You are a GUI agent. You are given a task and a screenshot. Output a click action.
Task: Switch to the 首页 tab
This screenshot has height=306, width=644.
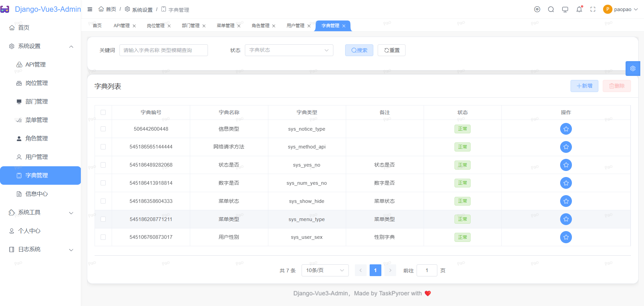pyautogui.click(x=97, y=26)
